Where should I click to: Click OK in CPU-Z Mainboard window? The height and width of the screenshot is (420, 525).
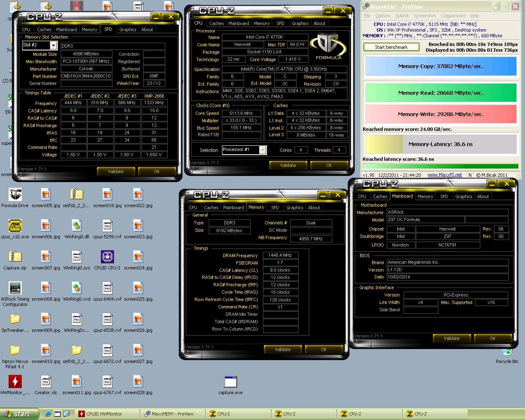493,338
